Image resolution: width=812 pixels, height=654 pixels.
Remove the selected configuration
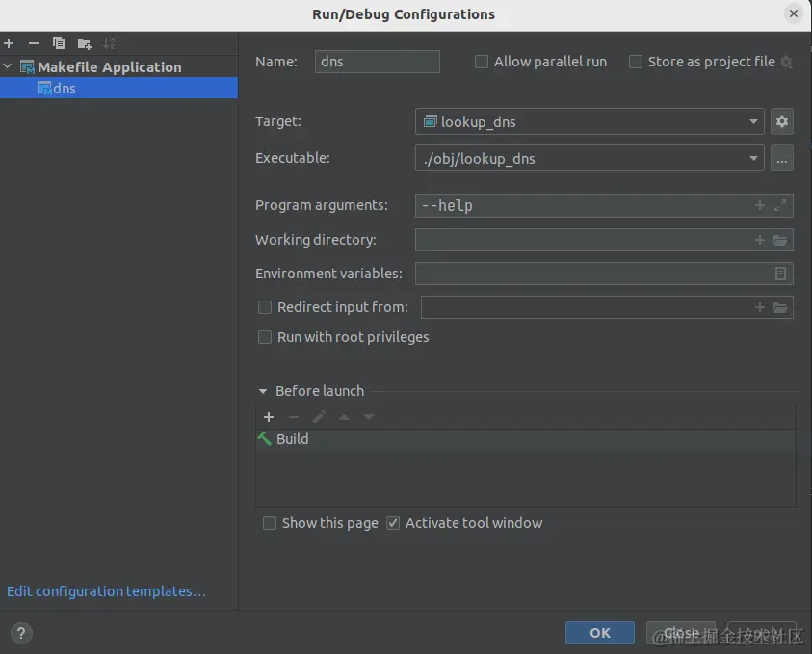click(x=34, y=43)
